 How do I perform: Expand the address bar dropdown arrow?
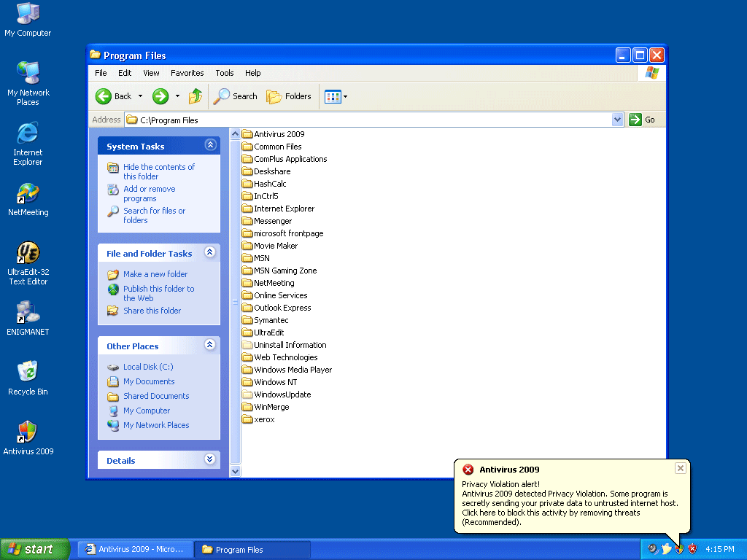[618, 120]
